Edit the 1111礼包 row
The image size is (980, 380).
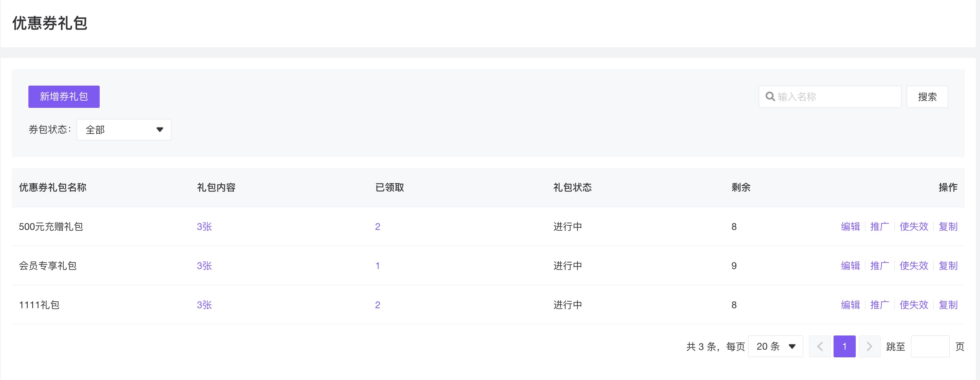click(x=850, y=305)
